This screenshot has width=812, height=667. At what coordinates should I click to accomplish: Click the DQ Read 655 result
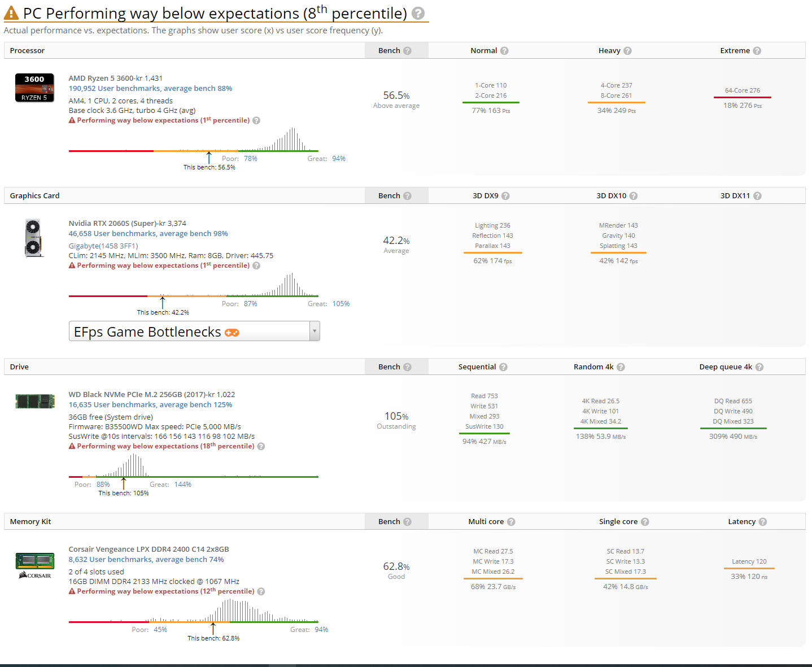pyautogui.click(x=733, y=402)
